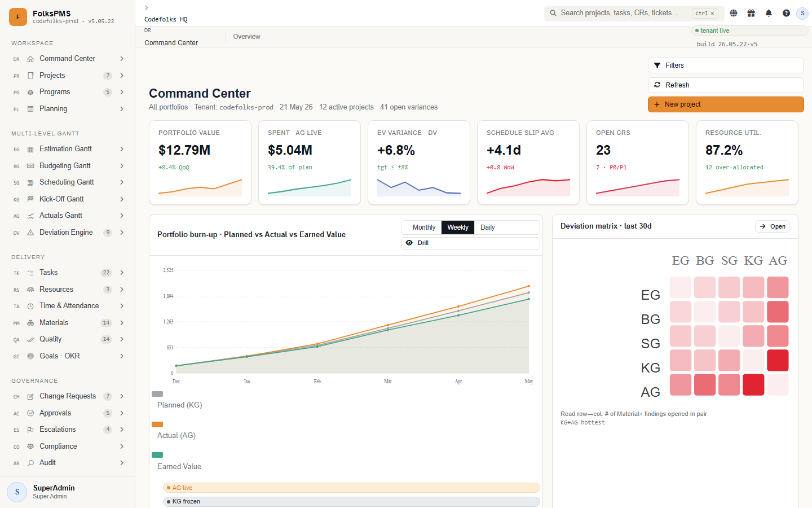The width and height of the screenshot is (812, 508).
Task: Expand the Planning chevron
Action: [122, 109]
